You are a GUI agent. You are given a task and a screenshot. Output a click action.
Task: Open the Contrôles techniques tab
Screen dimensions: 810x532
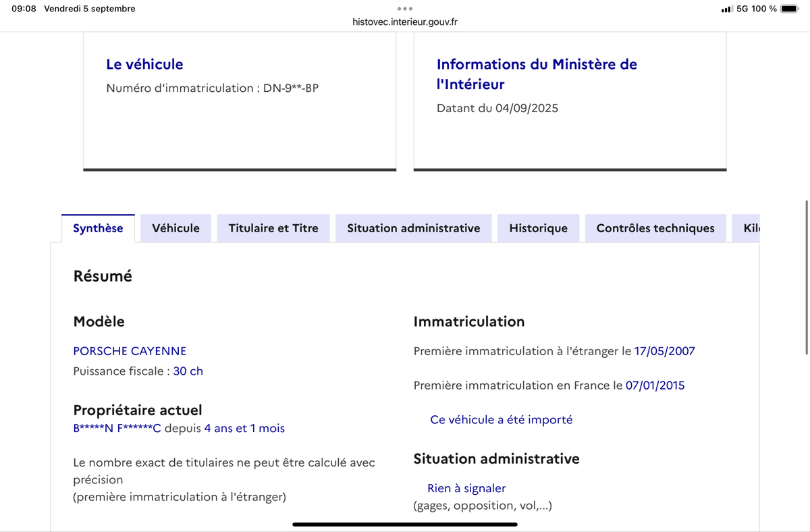[655, 228]
